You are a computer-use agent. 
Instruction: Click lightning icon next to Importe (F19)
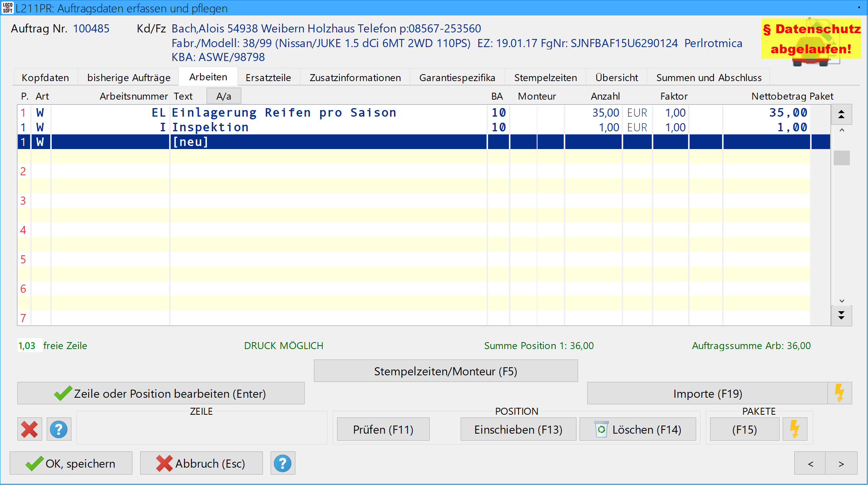click(x=839, y=393)
